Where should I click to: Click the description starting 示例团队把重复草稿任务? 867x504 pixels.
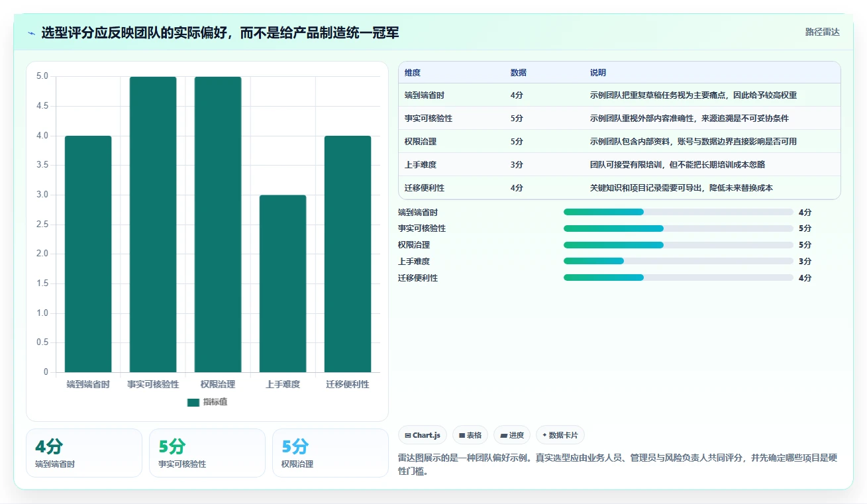[x=693, y=95]
